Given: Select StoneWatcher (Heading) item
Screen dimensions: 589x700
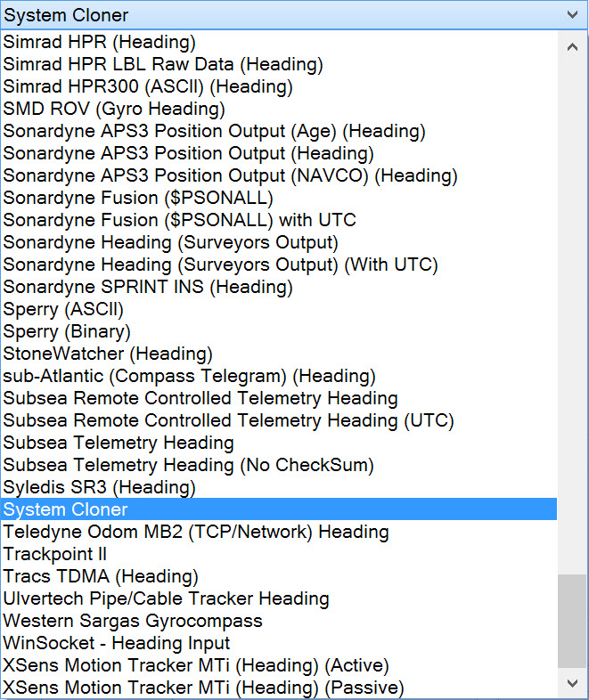Looking at the screenshot, I should point(108,354).
